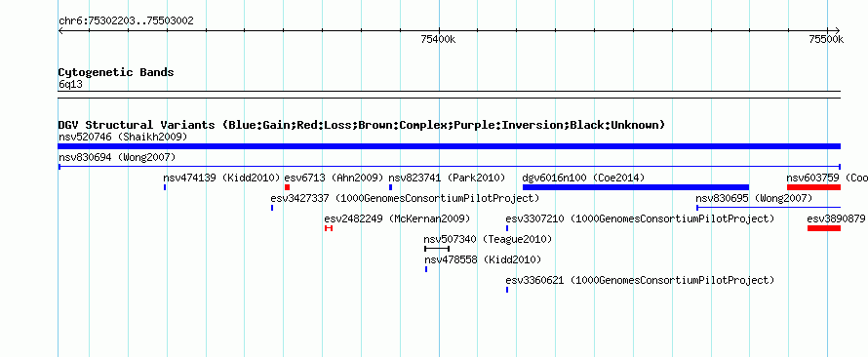868x357 pixels.
Task: Open nsv830695 (Wong2007) variant label
Action: (x=755, y=199)
